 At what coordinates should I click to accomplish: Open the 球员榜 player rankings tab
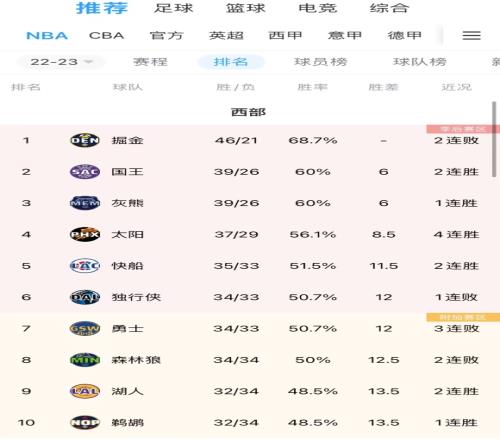point(320,62)
